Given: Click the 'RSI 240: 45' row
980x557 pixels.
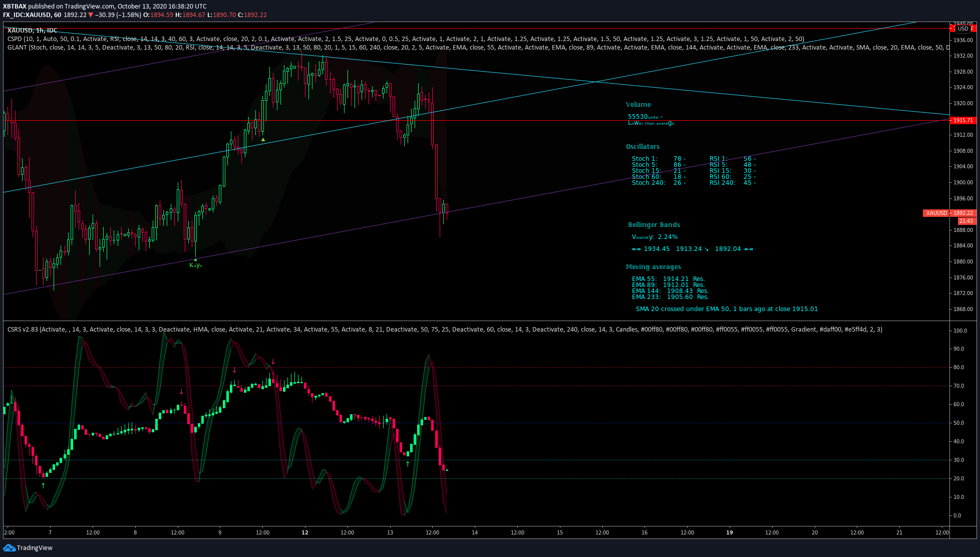Looking at the screenshot, I should pos(733,183).
